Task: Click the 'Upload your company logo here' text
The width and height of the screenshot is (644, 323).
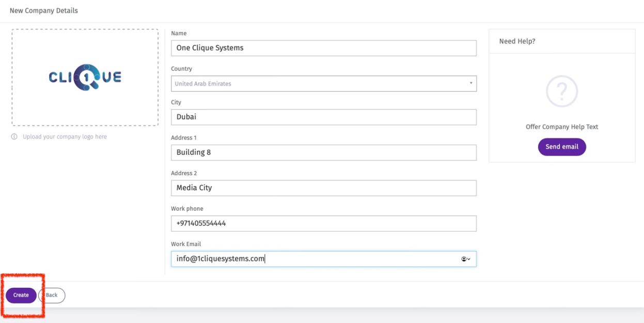Action: click(x=65, y=137)
